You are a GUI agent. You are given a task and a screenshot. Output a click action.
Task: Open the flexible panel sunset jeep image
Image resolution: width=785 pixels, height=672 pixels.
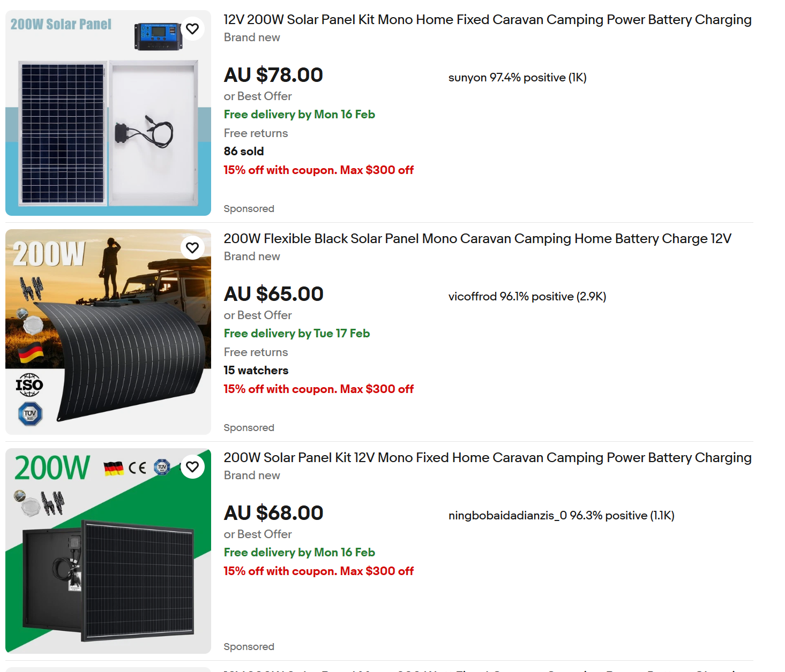(x=108, y=332)
